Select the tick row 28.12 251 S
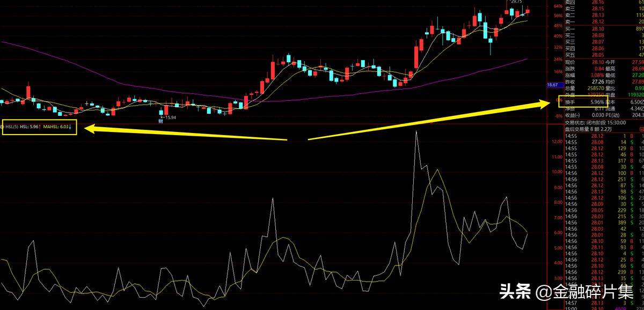Viewport: 644px width, 310px height. click(x=604, y=179)
